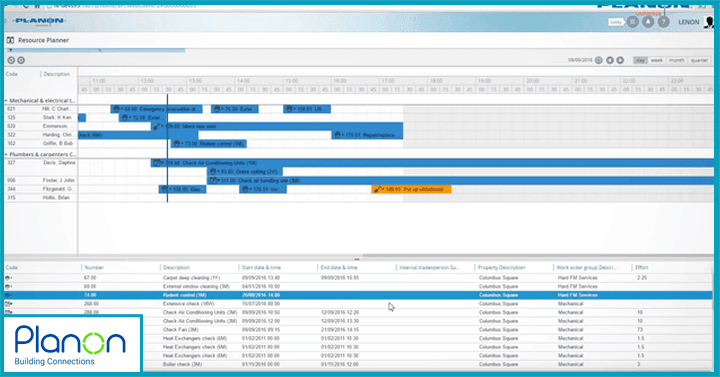720x377 pixels.
Task: Switch the planner to week view
Action: coord(657,60)
